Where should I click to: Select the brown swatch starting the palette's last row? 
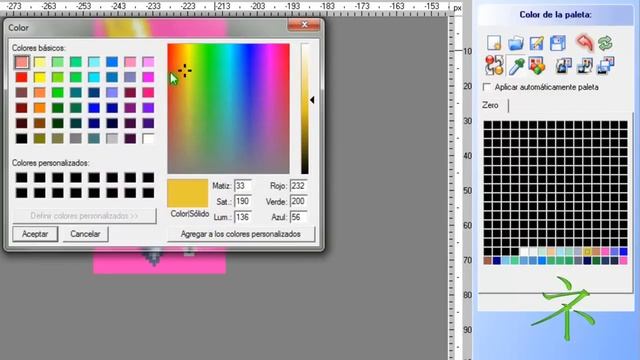(x=488, y=260)
